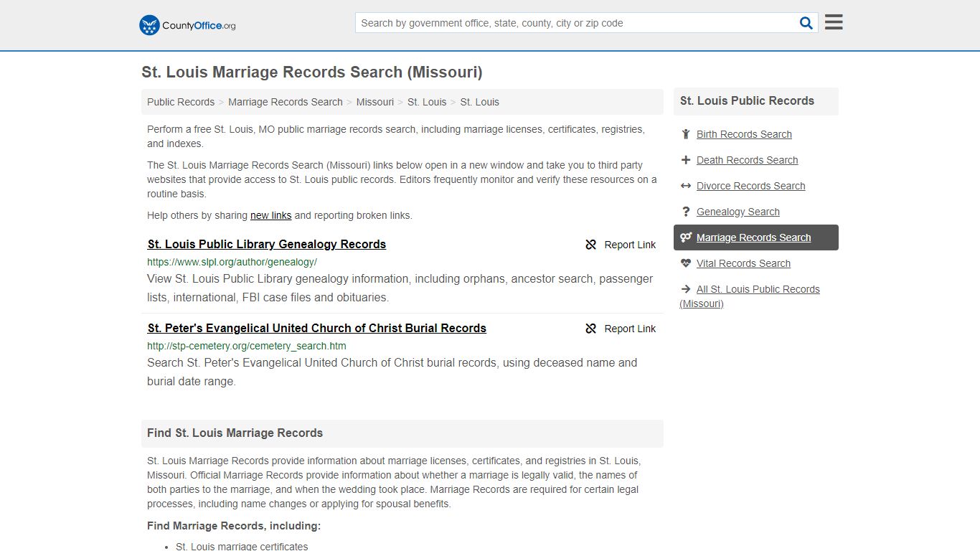Open the hamburger menu icon
This screenshot has height=551, width=980.
(834, 22)
